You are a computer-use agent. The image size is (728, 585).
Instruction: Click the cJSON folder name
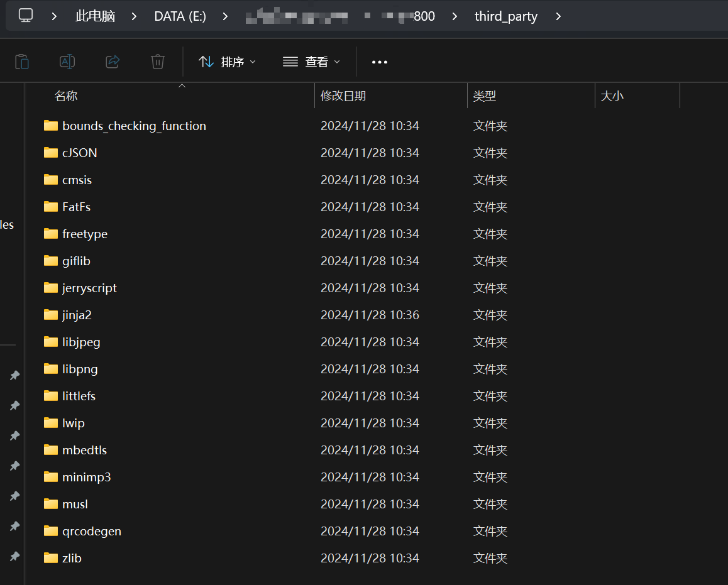(80, 153)
